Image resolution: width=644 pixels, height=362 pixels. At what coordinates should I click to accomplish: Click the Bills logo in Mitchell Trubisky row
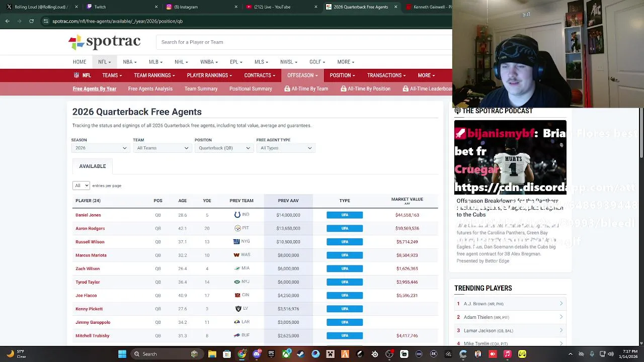pos(237,335)
